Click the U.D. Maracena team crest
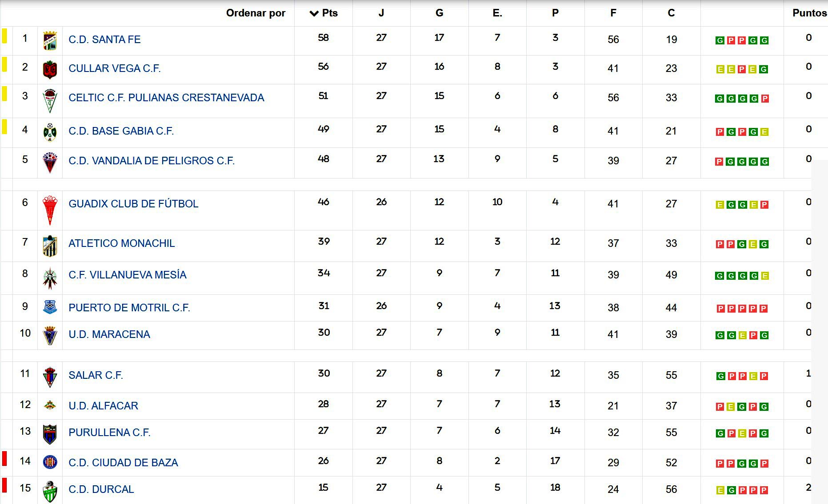 pos(50,335)
